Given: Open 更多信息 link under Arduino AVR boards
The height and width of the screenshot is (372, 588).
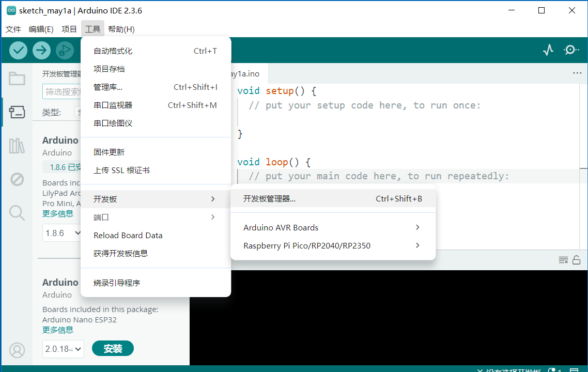Looking at the screenshot, I should [58, 214].
